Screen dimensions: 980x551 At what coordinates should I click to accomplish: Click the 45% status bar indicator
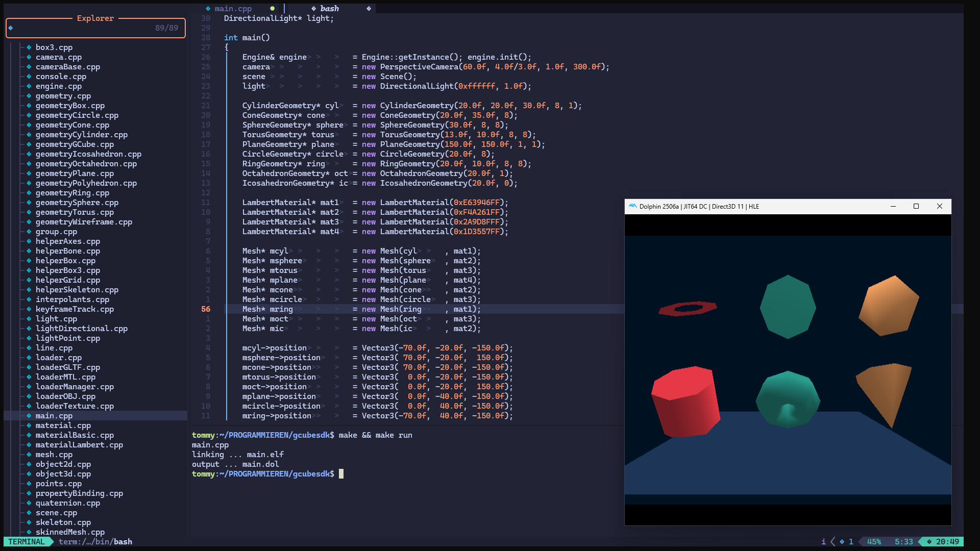874,542
